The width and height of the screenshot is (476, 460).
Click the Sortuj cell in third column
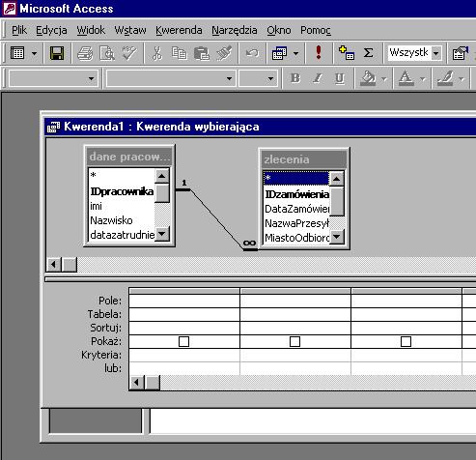(406, 328)
